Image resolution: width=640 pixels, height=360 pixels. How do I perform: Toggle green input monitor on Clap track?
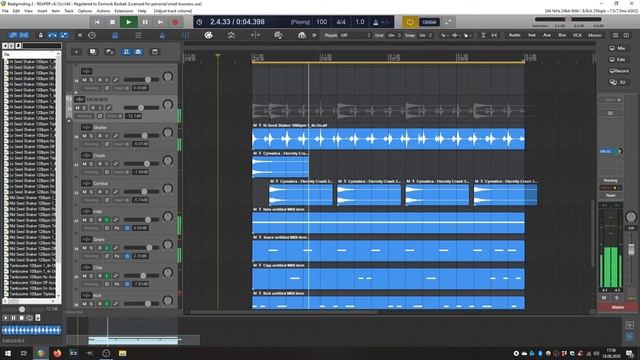[107, 276]
